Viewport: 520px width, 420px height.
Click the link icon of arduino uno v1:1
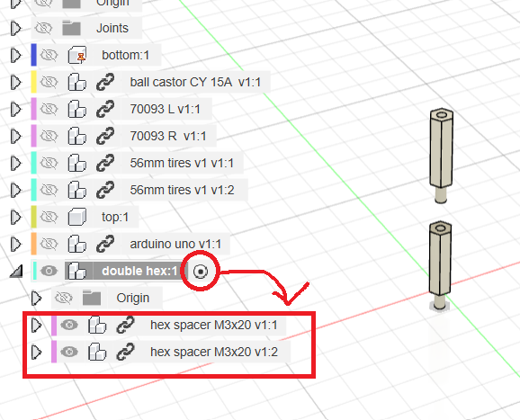(x=105, y=245)
